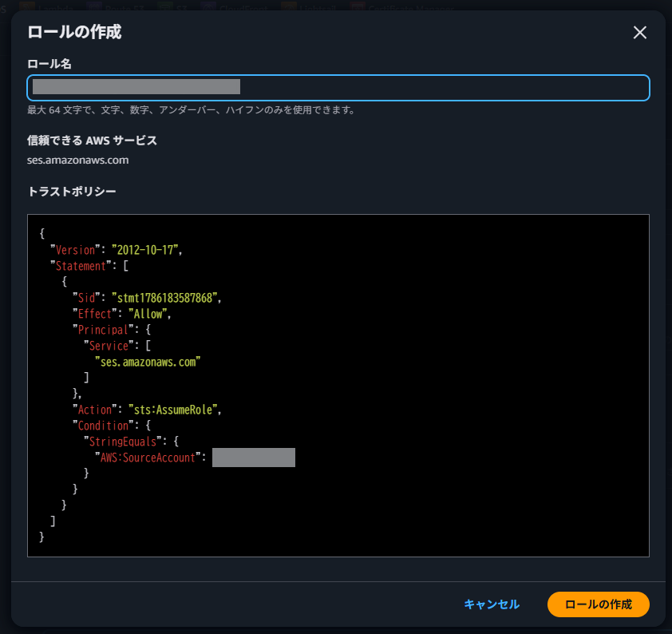Image resolution: width=672 pixels, height=634 pixels.
Task: Click the ロール名 label
Action: (49, 64)
